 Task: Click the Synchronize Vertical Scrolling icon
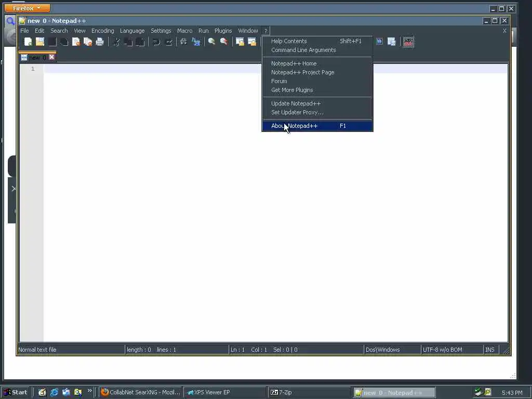[x=240, y=42]
